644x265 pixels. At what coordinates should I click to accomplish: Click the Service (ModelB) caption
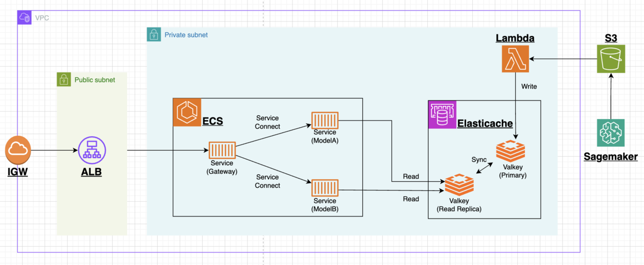point(325,205)
